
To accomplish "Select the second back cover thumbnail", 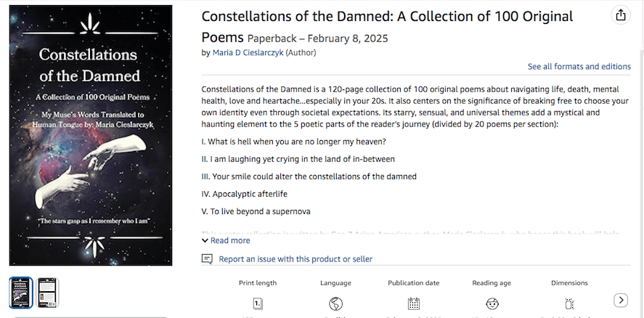I will point(48,293).
